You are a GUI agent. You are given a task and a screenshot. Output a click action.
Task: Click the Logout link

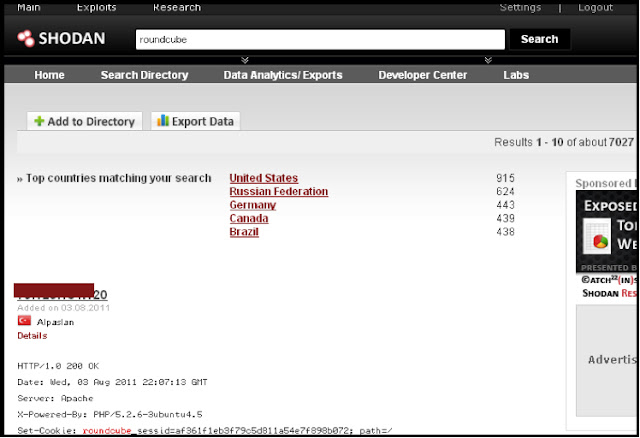[x=595, y=7]
